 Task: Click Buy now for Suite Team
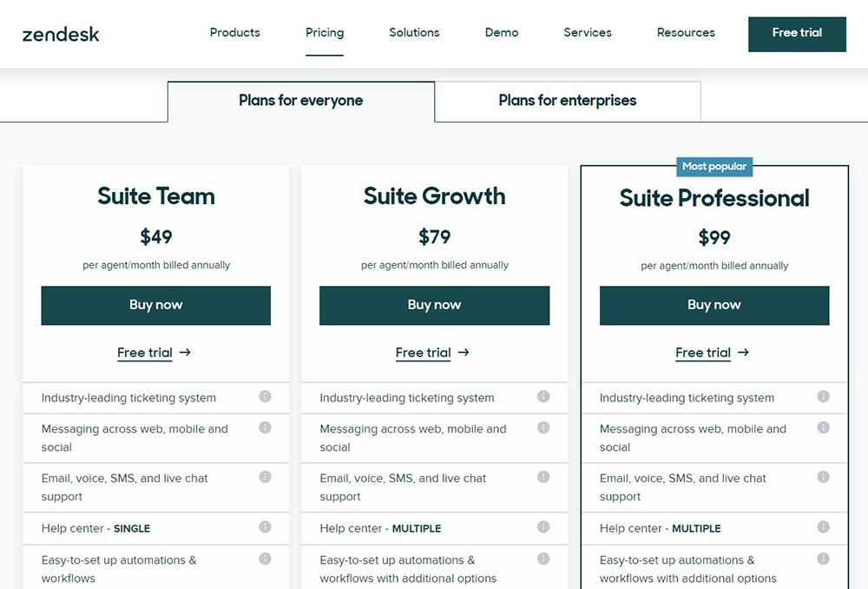point(156,305)
